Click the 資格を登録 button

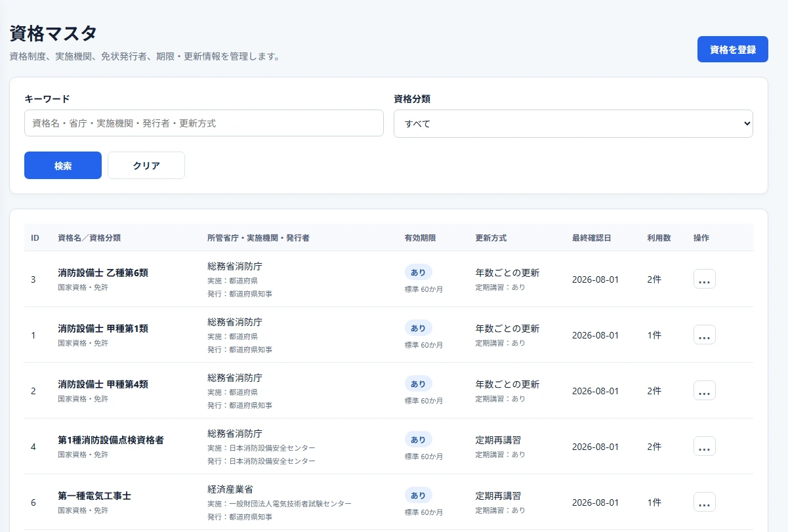coord(732,49)
